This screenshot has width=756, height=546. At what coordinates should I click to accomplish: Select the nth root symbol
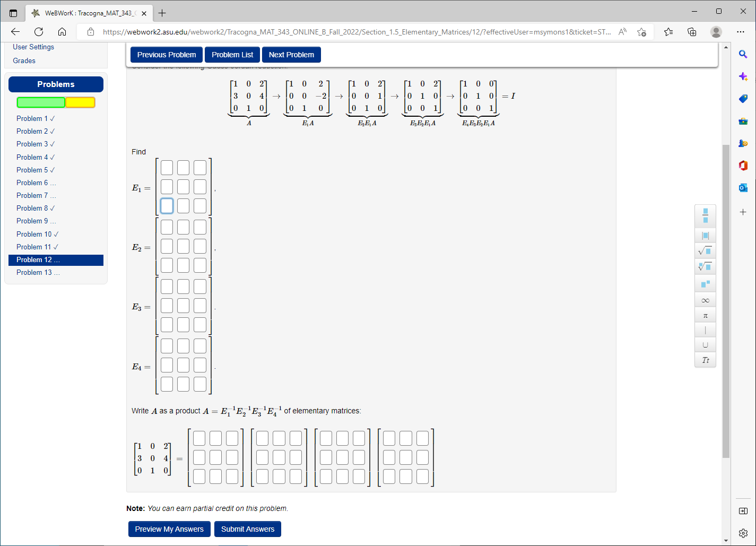coord(705,266)
